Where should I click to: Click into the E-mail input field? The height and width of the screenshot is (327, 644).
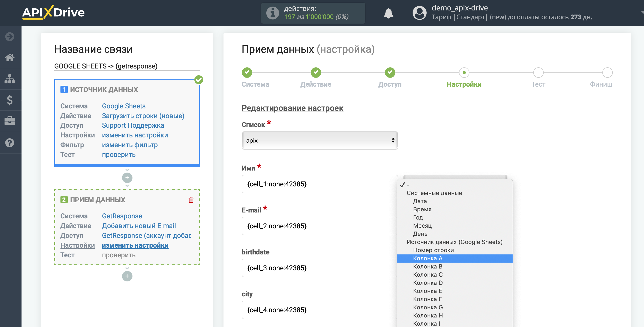[x=320, y=226]
